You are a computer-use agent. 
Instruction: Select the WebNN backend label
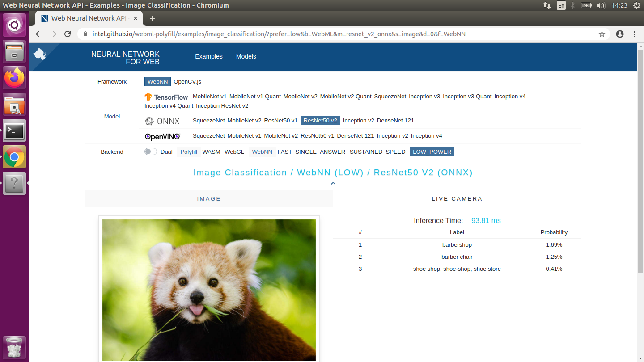(262, 152)
